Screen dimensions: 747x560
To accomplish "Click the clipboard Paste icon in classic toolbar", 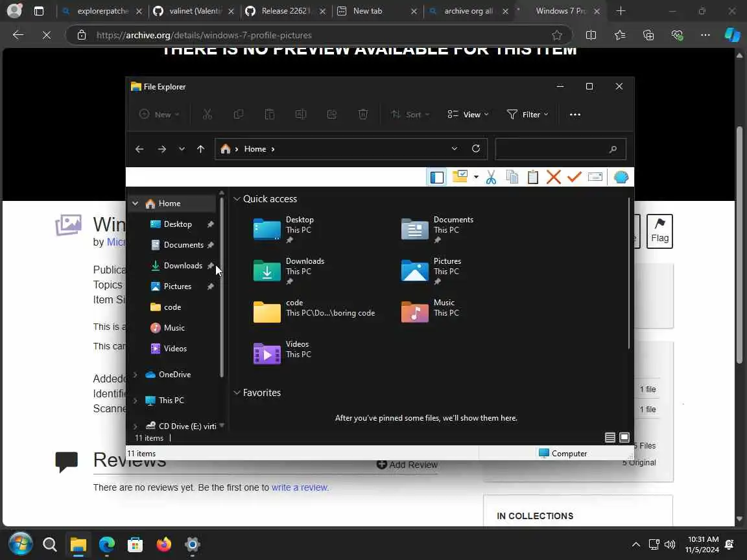I will [x=533, y=177].
